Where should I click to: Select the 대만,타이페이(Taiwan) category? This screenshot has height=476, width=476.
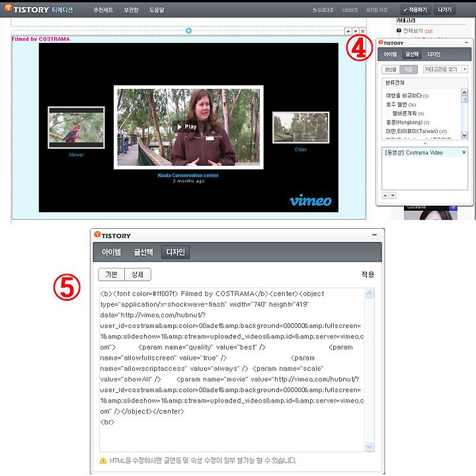[x=416, y=131]
